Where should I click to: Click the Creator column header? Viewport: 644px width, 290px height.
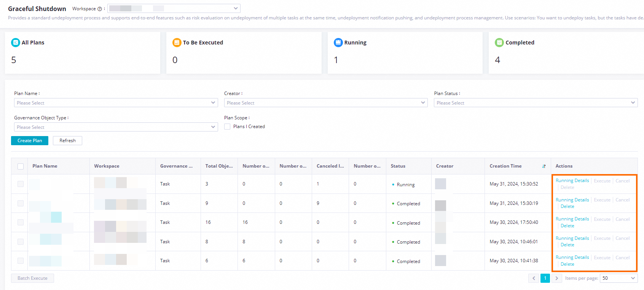point(445,166)
